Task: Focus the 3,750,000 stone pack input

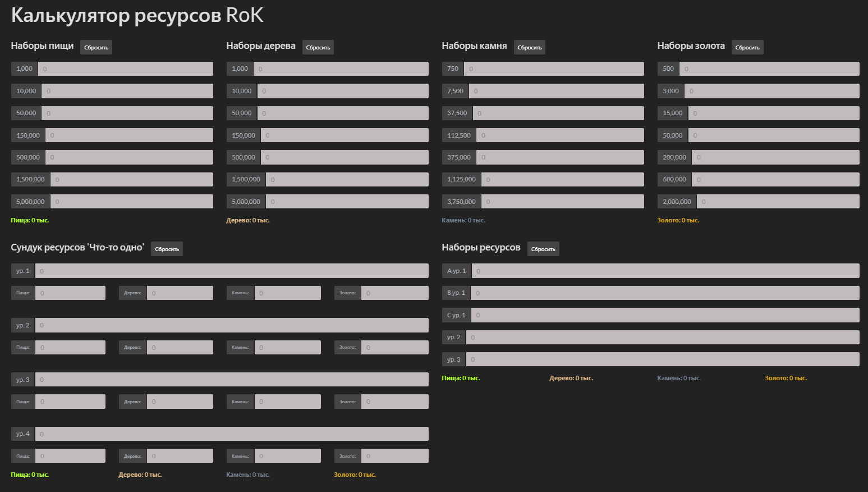Action: [x=563, y=202]
